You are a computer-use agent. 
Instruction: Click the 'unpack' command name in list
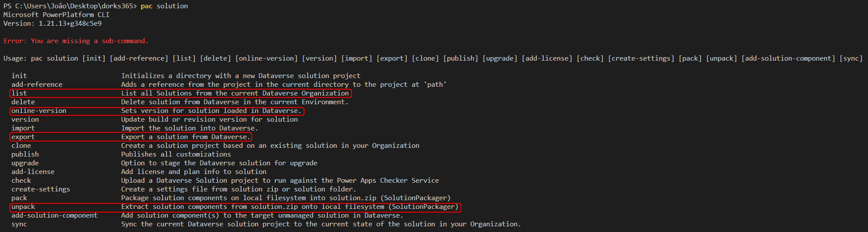(23, 207)
